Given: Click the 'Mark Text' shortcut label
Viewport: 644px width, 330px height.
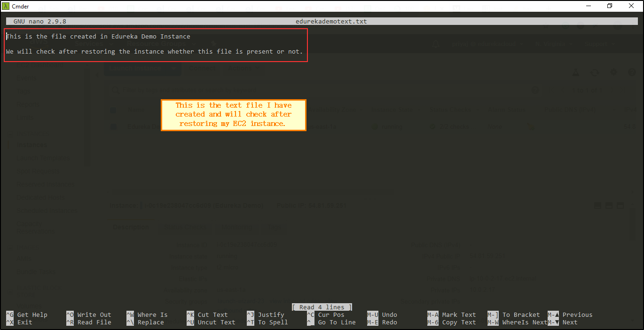Looking at the screenshot, I should click(459, 315).
